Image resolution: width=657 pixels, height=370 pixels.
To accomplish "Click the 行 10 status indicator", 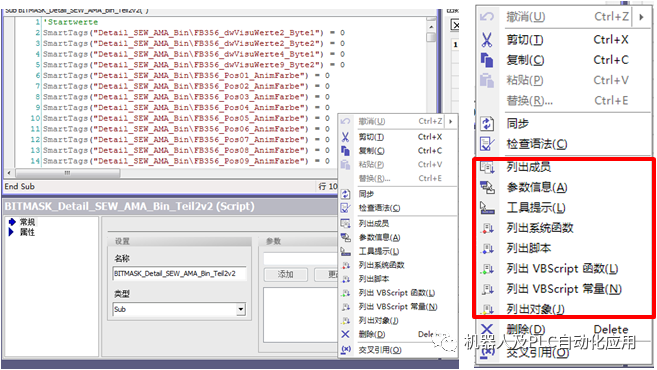I will (328, 186).
